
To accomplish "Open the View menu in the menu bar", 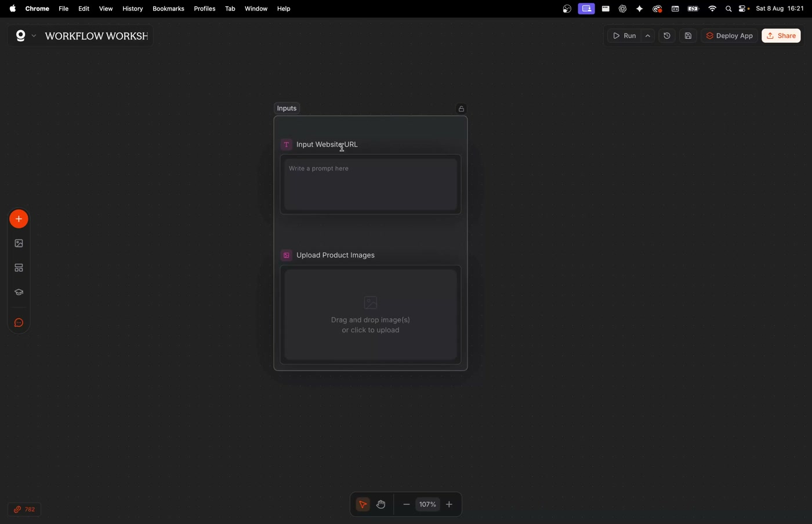I will (106, 9).
